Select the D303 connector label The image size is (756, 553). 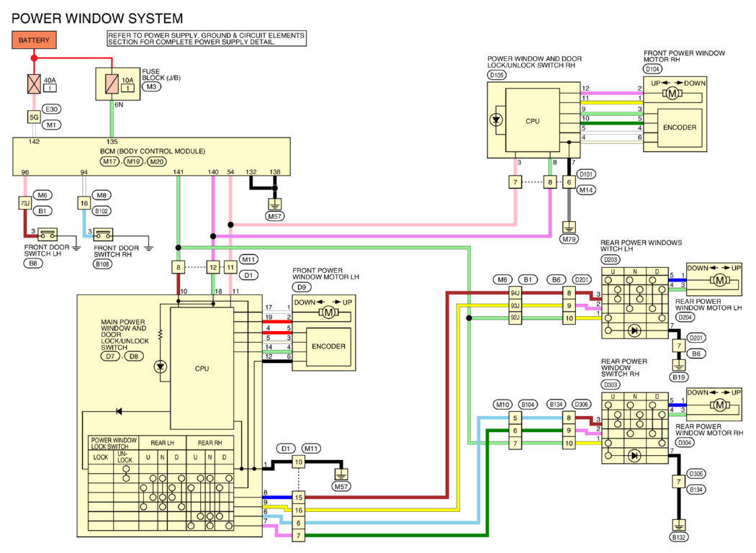coord(611,385)
